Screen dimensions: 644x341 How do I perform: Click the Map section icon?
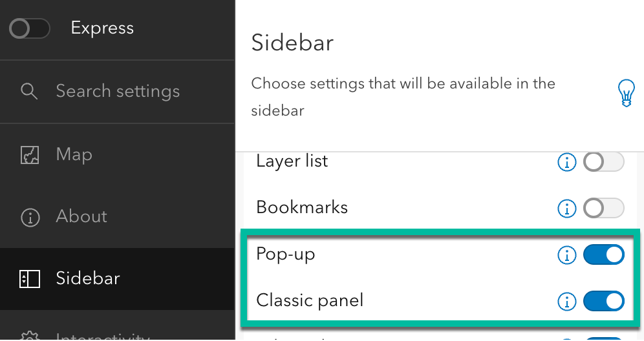pyautogui.click(x=30, y=155)
